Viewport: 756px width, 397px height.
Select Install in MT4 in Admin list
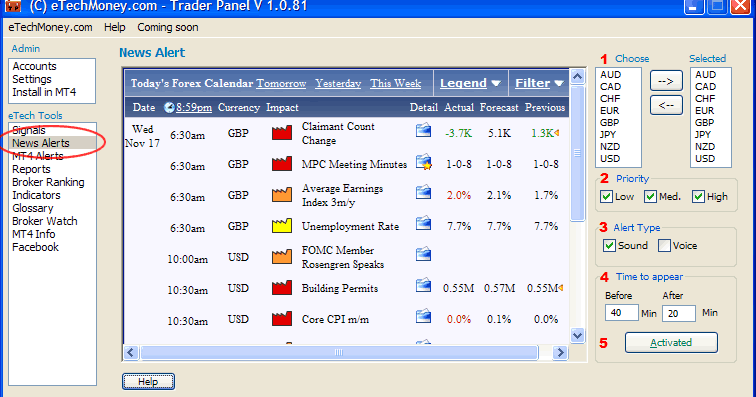click(x=44, y=92)
